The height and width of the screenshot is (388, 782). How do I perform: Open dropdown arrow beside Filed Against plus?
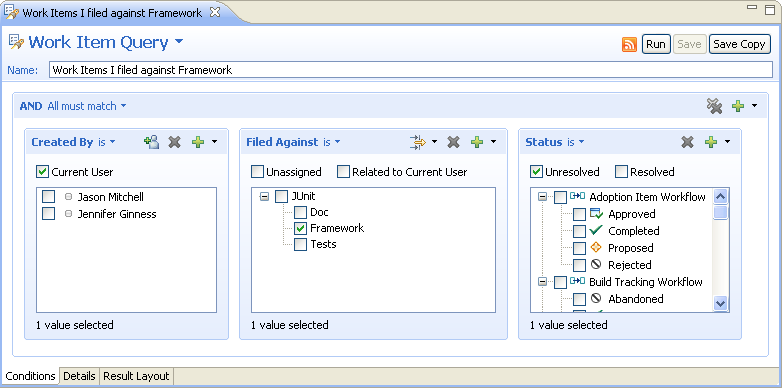(x=494, y=142)
